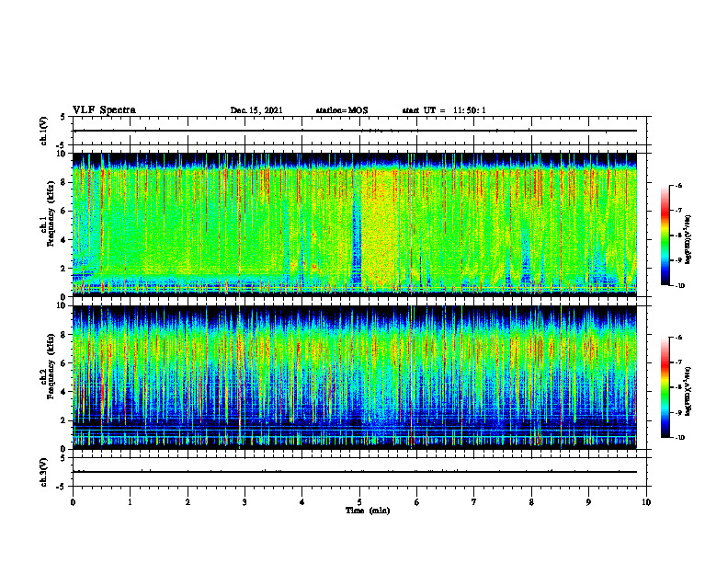Click time axis tick label "6"

pos(417,502)
